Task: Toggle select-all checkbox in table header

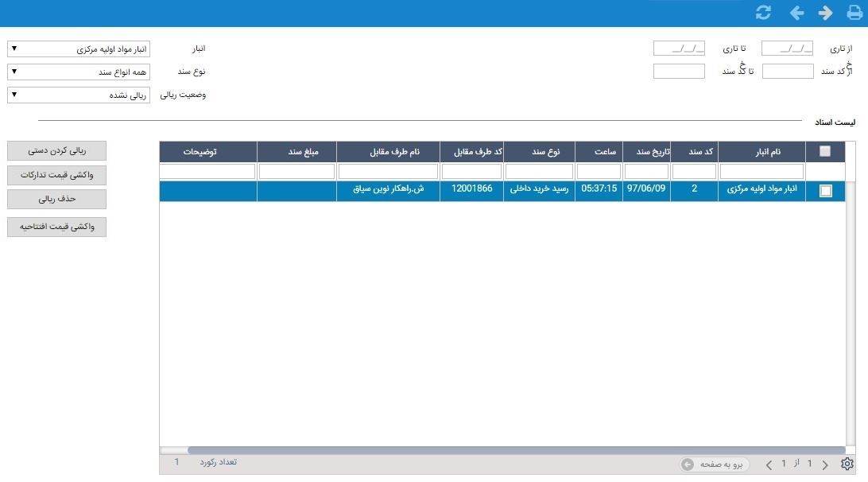Action: [x=825, y=151]
